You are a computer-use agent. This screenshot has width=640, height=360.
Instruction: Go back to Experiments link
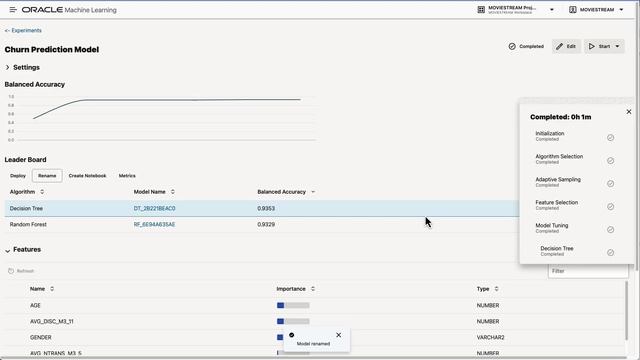tap(23, 31)
